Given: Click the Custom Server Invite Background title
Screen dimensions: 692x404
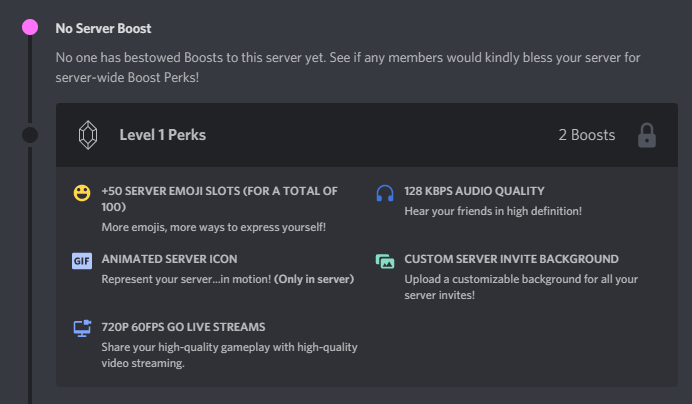Looking at the screenshot, I should click(511, 259).
